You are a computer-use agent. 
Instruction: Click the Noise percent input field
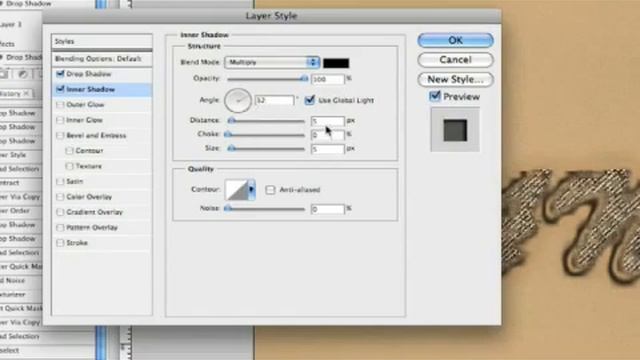[x=328, y=209]
